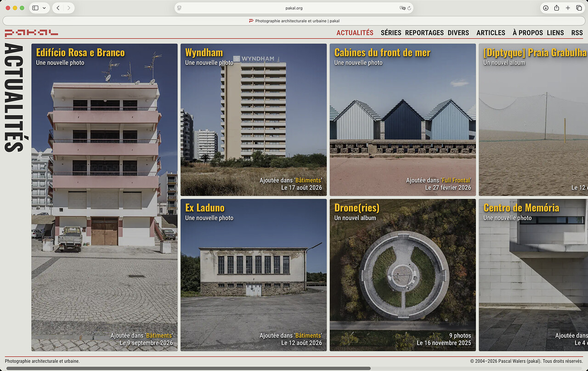Click Bâtiments link on the Wyndham card
This screenshot has width=588, height=371.
308,180
